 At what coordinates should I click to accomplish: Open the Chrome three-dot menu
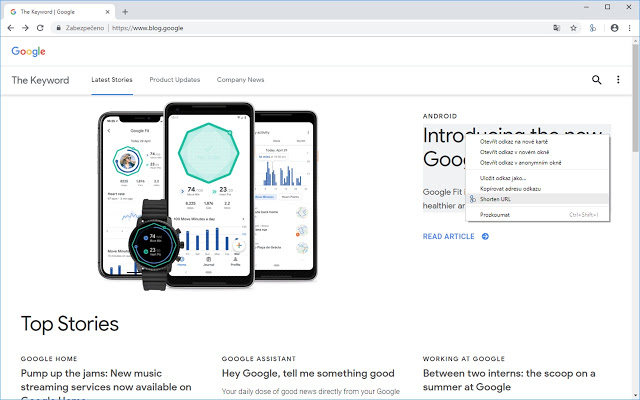[629, 28]
